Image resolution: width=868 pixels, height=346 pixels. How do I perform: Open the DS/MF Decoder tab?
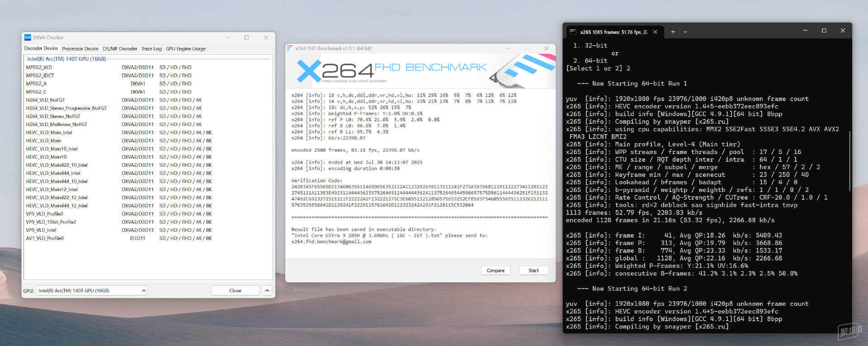point(120,49)
